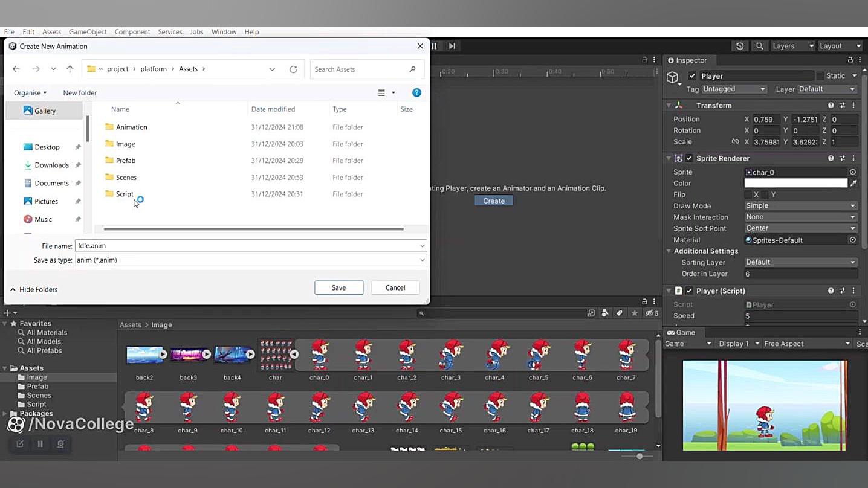
Task: Click the Inspector lock icon
Action: click(850, 60)
